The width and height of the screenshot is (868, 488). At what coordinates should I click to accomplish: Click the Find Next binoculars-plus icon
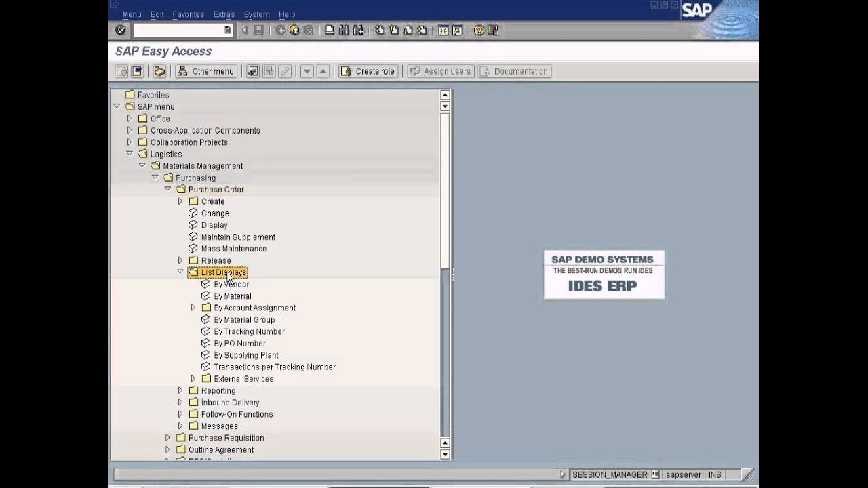(358, 30)
